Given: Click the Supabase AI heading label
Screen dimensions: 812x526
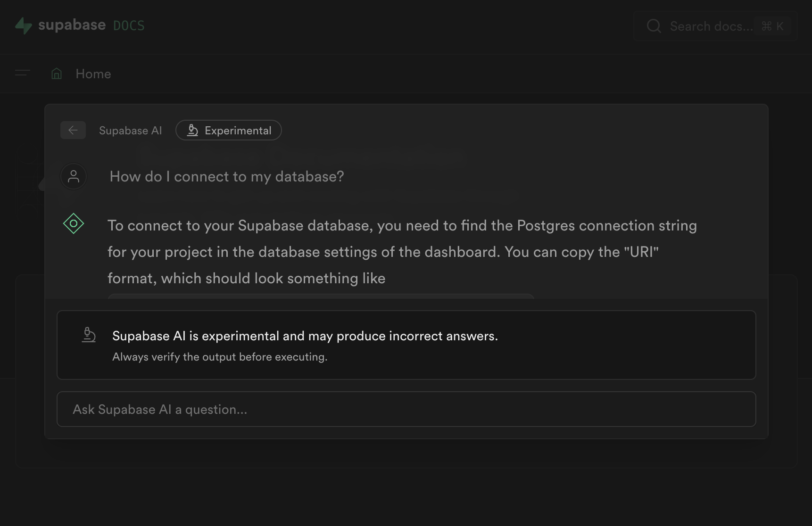Looking at the screenshot, I should pyautogui.click(x=130, y=130).
